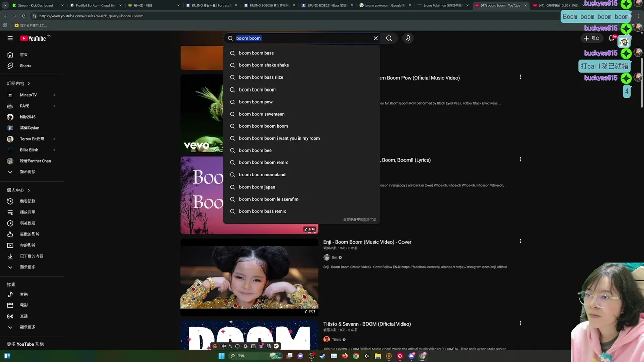Open the Create (建立) button
Screen dimensions: 644x362
(593, 38)
